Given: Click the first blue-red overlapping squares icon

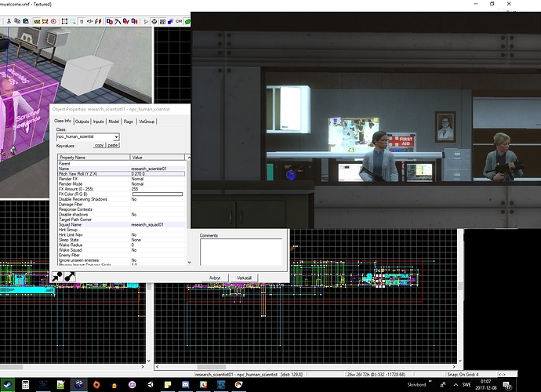Looking at the screenshot, I should tap(109, 21).
